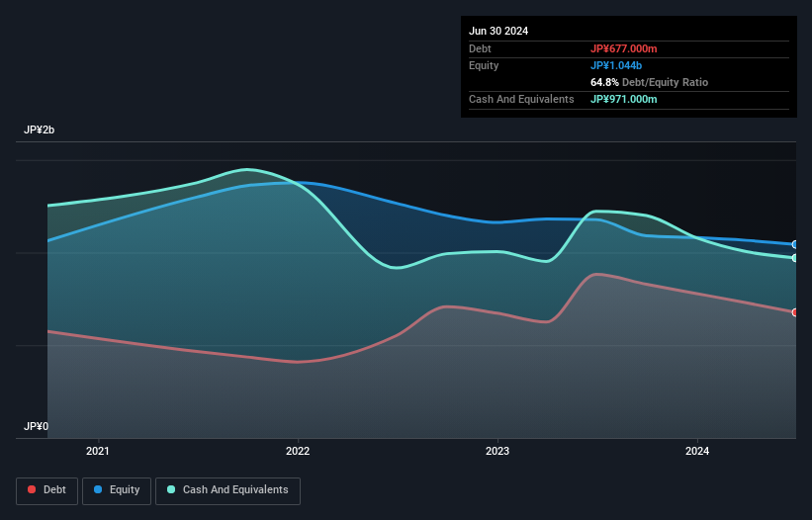
Task: Toggle the Debt legend button
Action: [x=47, y=490]
